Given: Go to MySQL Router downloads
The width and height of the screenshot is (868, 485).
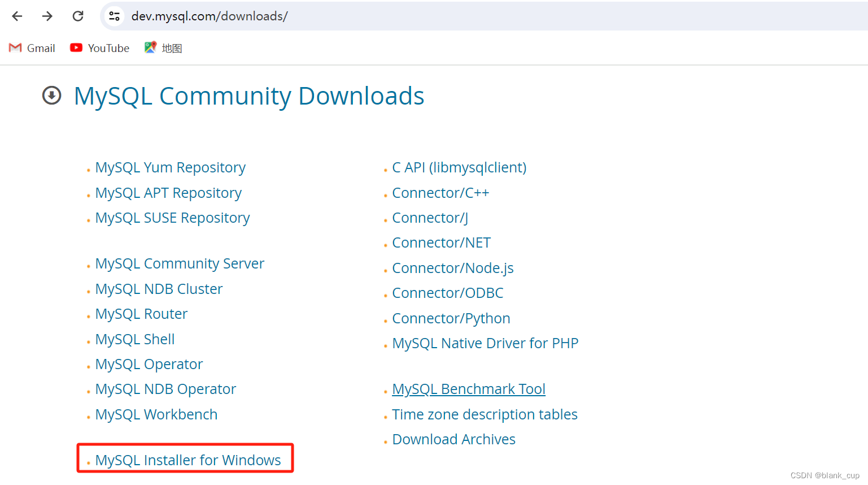Looking at the screenshot, I should pyautogui.click(x=141, y=314).
